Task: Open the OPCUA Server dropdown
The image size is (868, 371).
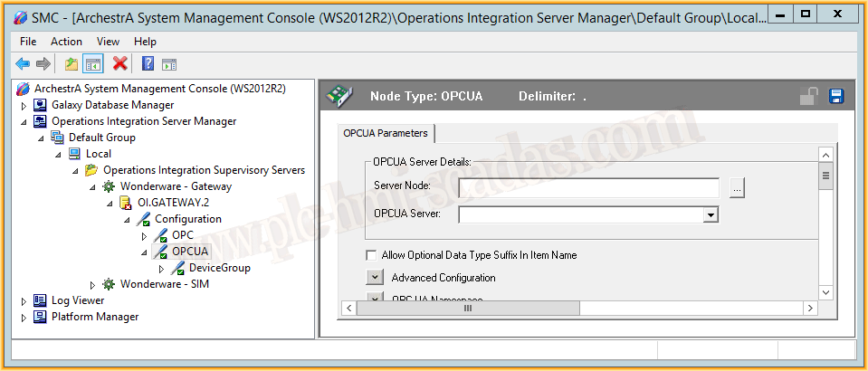Action: point(711,214)
